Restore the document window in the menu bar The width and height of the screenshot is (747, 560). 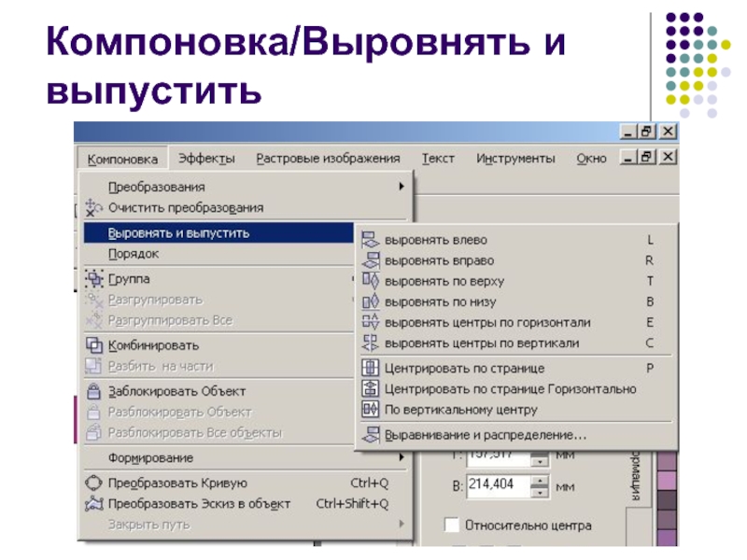coord(647,157)
